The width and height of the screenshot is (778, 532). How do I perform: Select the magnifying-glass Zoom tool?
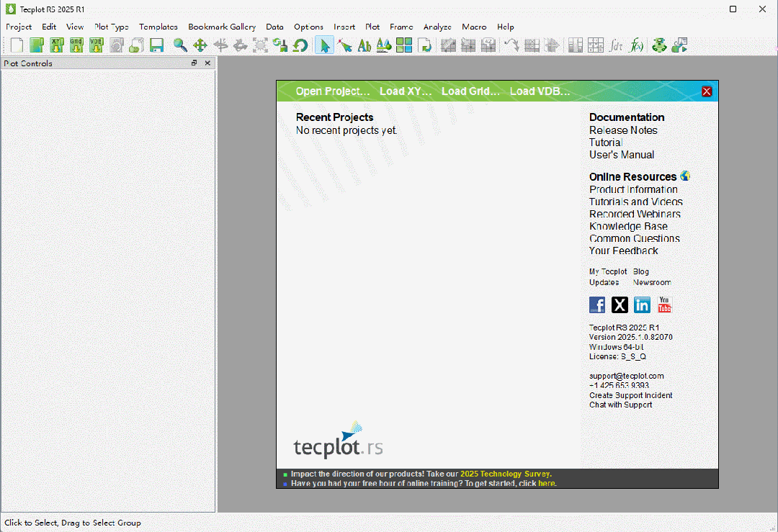pos(180,45)
